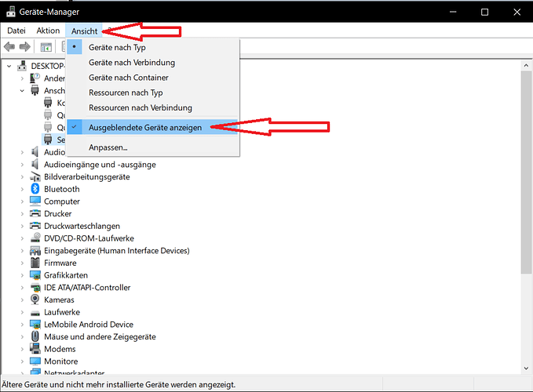Expand the Modems branch

(x=22, y=349)
